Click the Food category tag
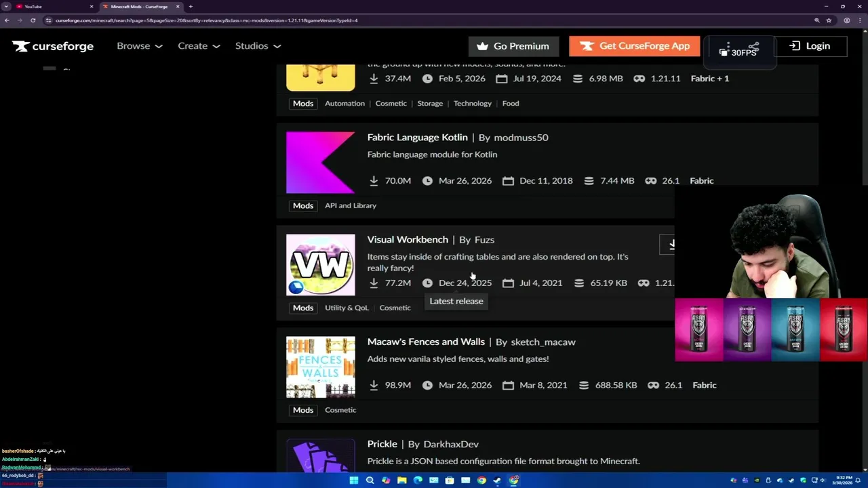Image resolution: width=868 pixels, height=488 pixels. tap(511, 103)
